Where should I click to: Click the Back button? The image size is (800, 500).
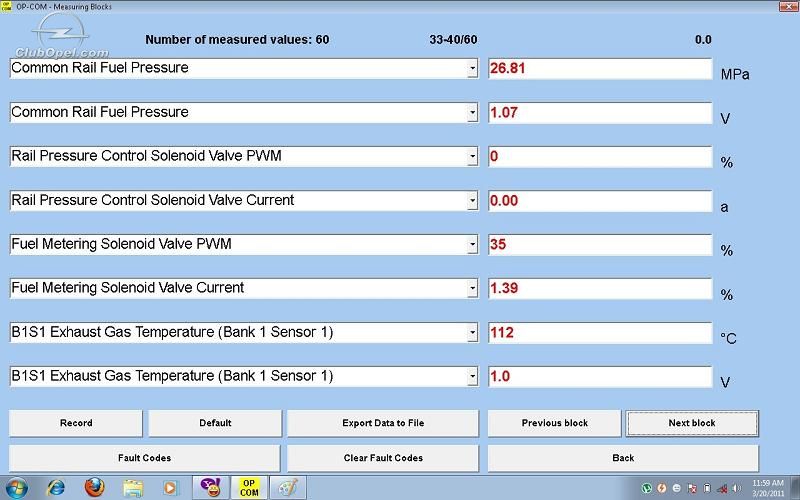[x=623, y=458]
